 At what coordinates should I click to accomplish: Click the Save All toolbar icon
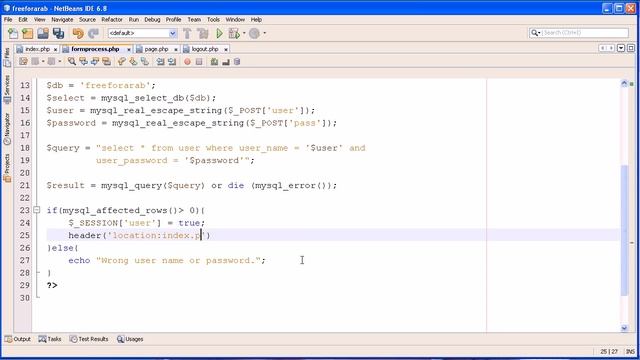(58, 33)
